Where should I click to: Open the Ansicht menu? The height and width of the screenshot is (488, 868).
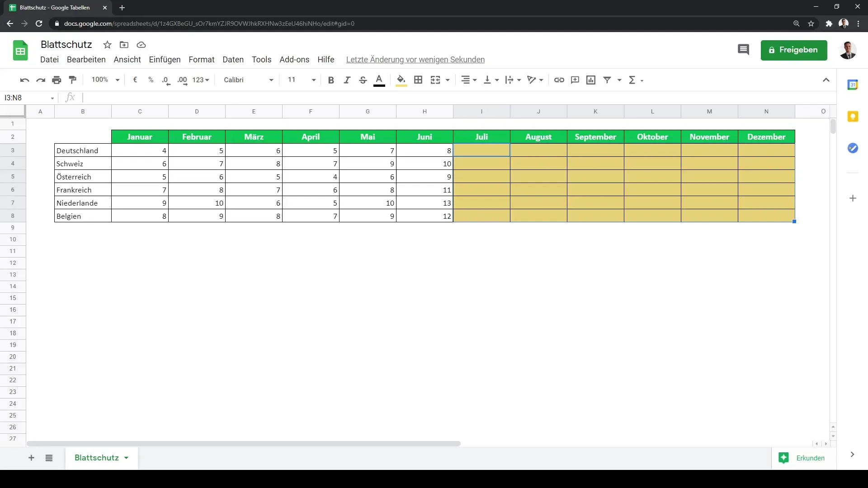click(127, 60)
